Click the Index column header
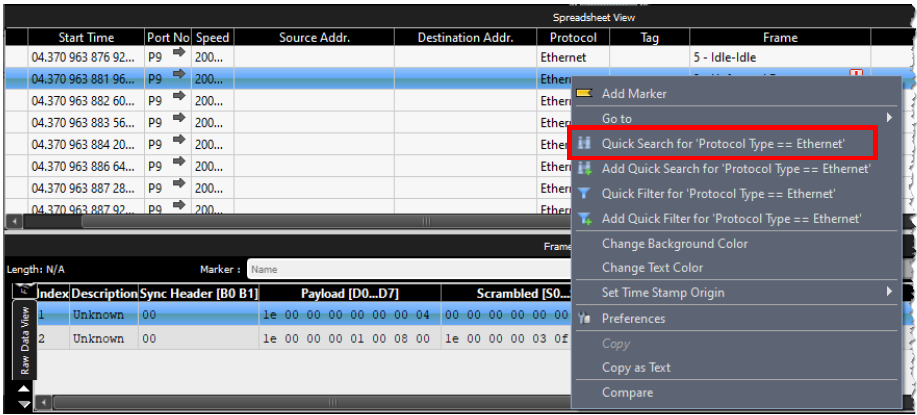Viewport: 917px width, 415px height. point(53,294)
